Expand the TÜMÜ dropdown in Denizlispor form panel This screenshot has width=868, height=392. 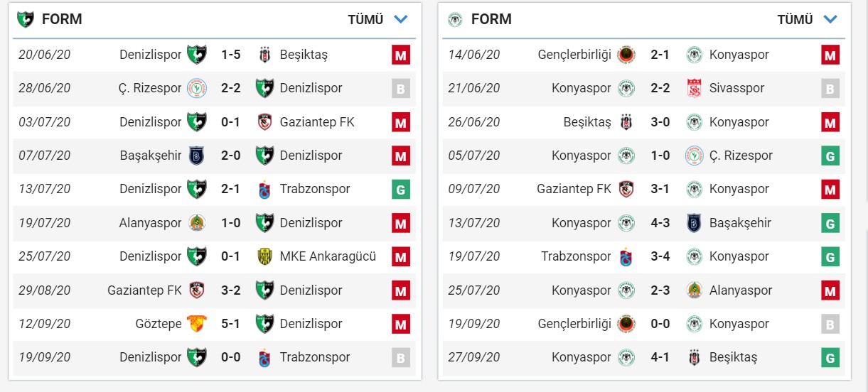coord(365,20)
